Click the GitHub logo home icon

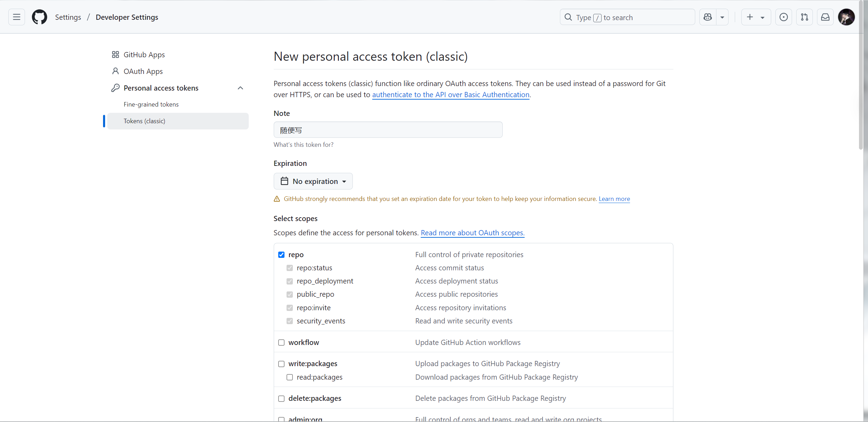40,17
